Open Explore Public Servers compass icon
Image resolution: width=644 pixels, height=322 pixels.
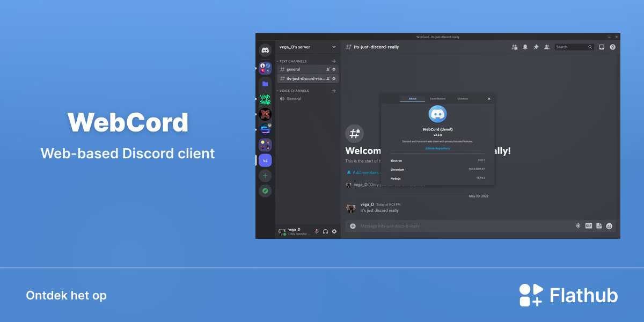pyautogui.click(x=265, y=191)
